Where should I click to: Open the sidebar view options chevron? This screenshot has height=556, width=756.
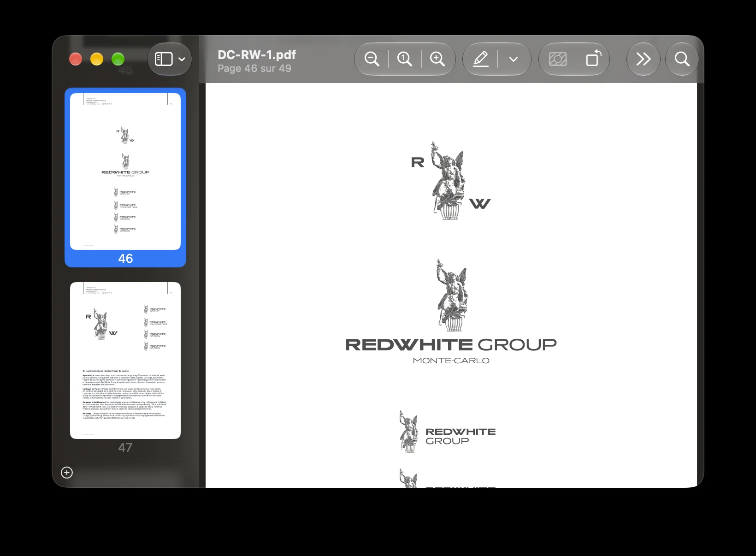[182, 59]
